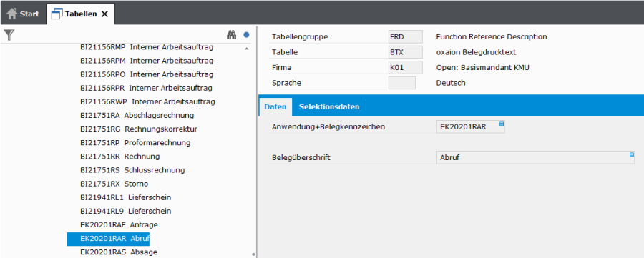Image resolution: width=644 pixels, height=258 pixels.
Task: Select EK20201RAS Absage entry
Action: (x=119, y=252)
